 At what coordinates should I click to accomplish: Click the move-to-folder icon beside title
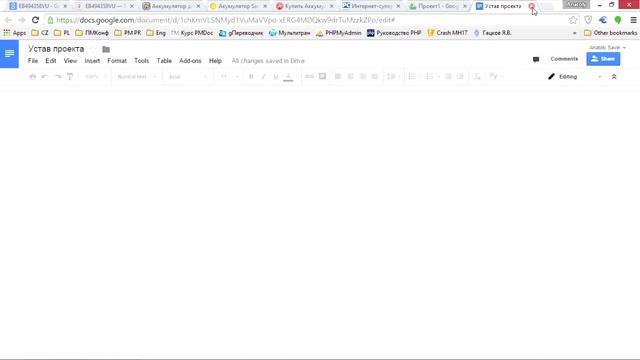pos(106,49)
